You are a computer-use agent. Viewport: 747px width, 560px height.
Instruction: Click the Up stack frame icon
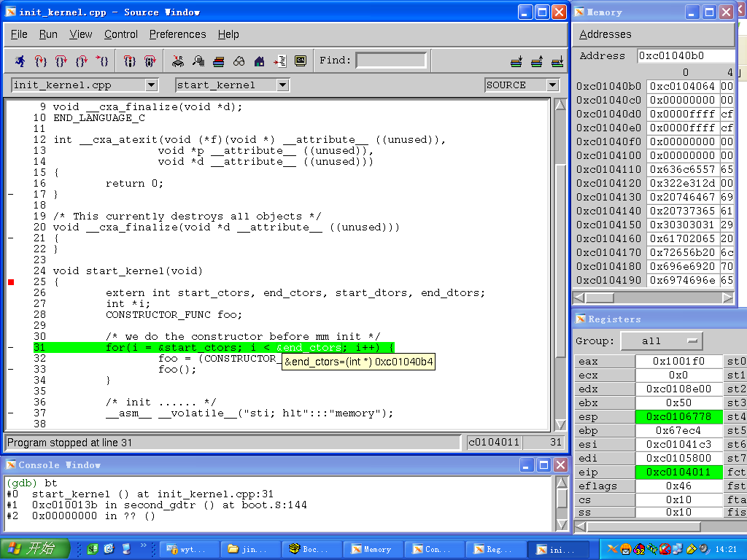pyautogui.click(x=537, y=61)
